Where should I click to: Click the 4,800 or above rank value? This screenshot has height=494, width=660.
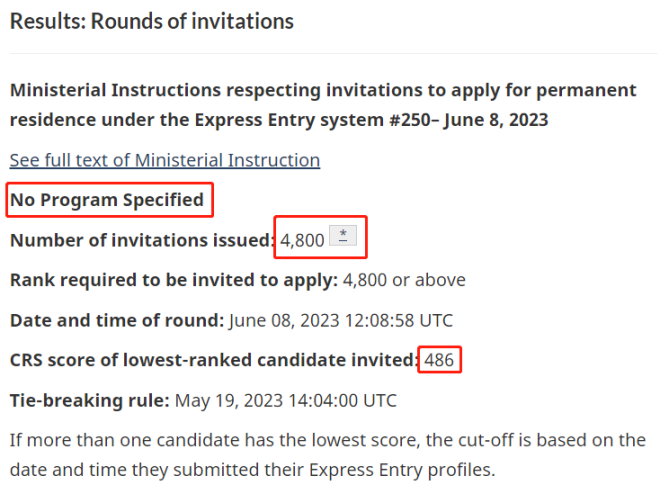(404, 280)
